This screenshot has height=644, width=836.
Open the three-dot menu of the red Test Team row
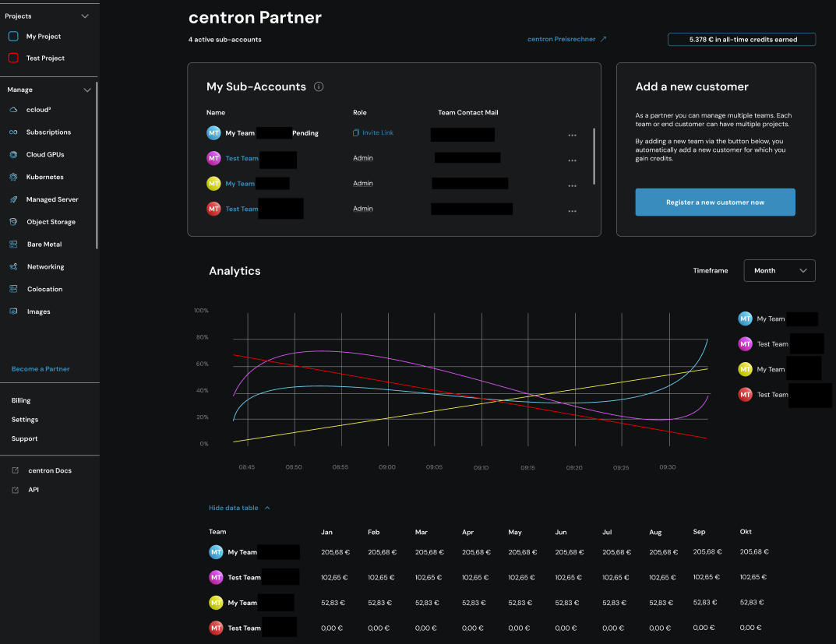pyautogui.click(x=572, y=211)
